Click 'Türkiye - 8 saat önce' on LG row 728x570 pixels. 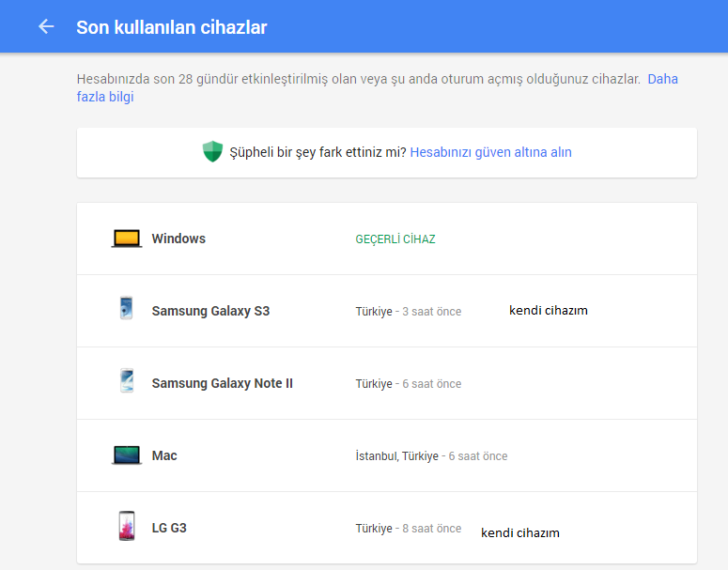tap(409, 529)
